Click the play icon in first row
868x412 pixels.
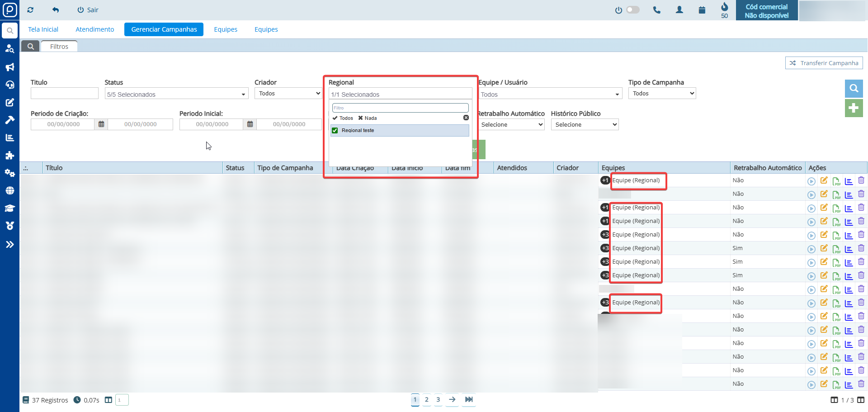[x=811, y=181]
